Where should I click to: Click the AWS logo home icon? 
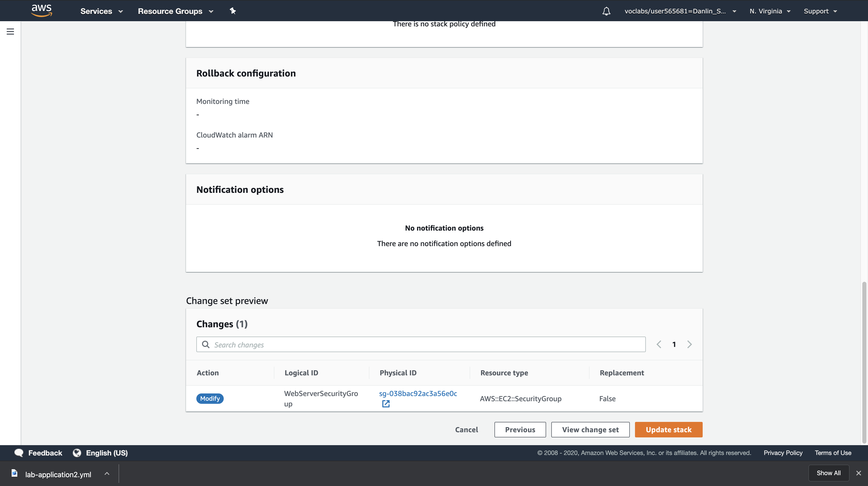(41, 10)
